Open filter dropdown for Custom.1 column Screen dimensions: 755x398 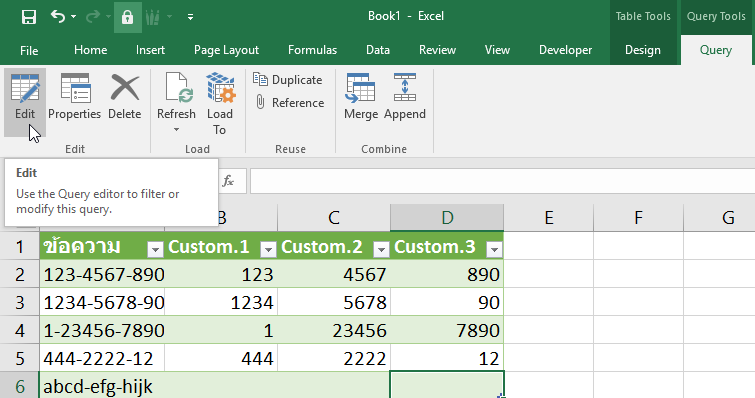pyautogui.click(x=268, y=249)
